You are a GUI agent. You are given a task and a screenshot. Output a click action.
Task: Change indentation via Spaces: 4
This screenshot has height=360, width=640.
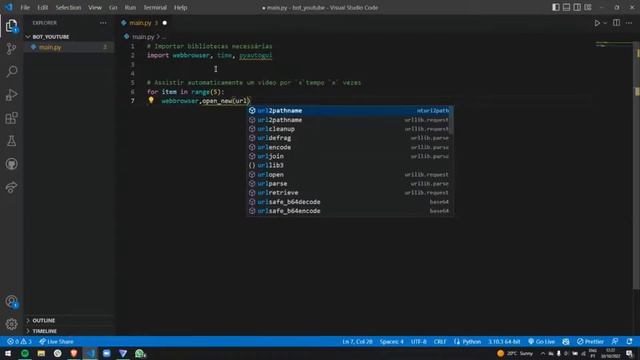(391, 341)
